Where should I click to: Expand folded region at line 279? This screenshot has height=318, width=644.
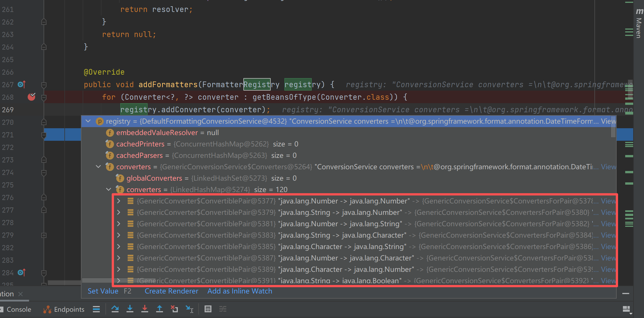44,235
